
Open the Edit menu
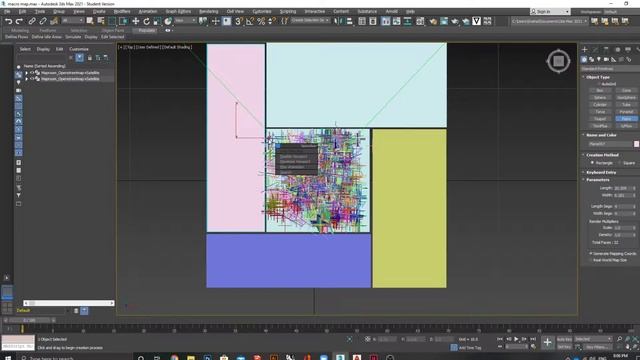click(22, 11)
